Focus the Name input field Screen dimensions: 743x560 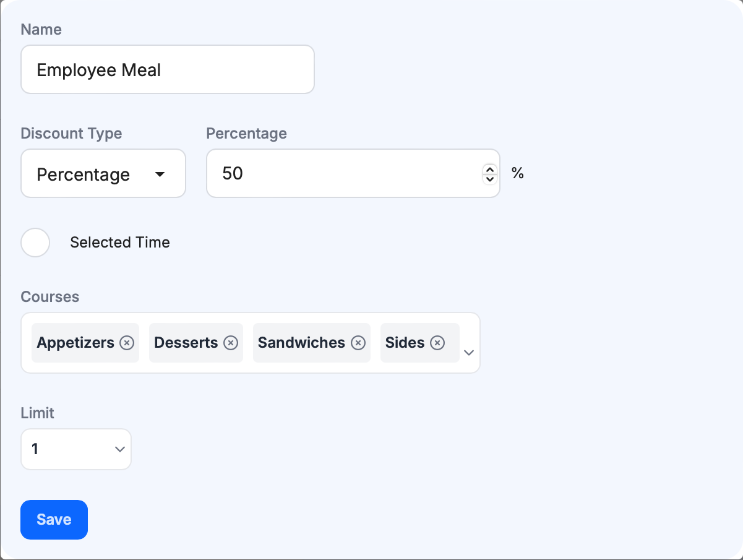(x=167, y=70)
